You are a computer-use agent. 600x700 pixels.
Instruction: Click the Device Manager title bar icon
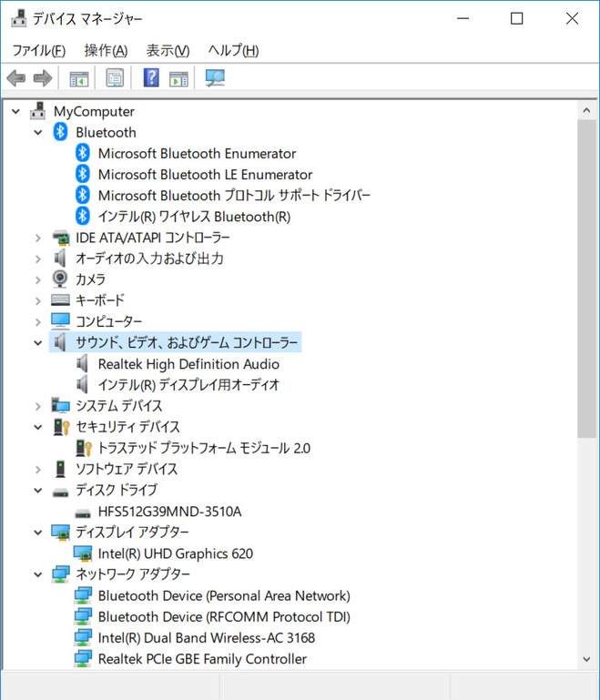(18, 18)
